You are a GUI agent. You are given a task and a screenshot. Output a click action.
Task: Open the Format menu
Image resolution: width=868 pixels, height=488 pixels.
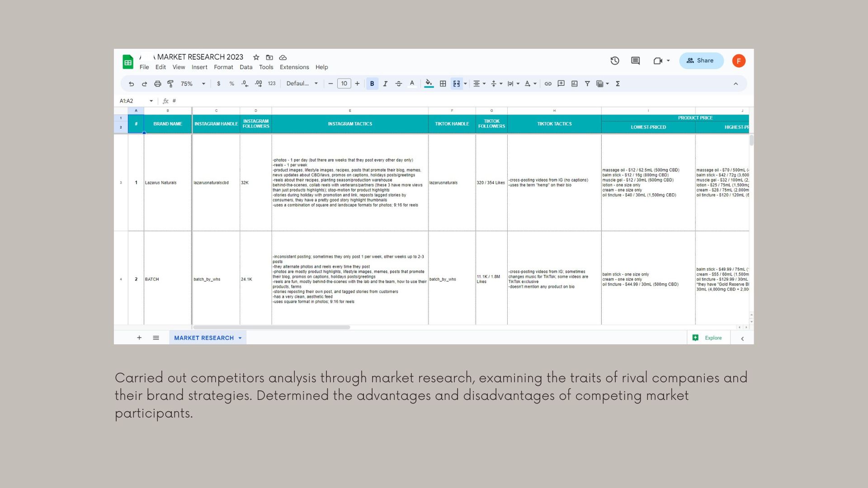tap(223, 67)
